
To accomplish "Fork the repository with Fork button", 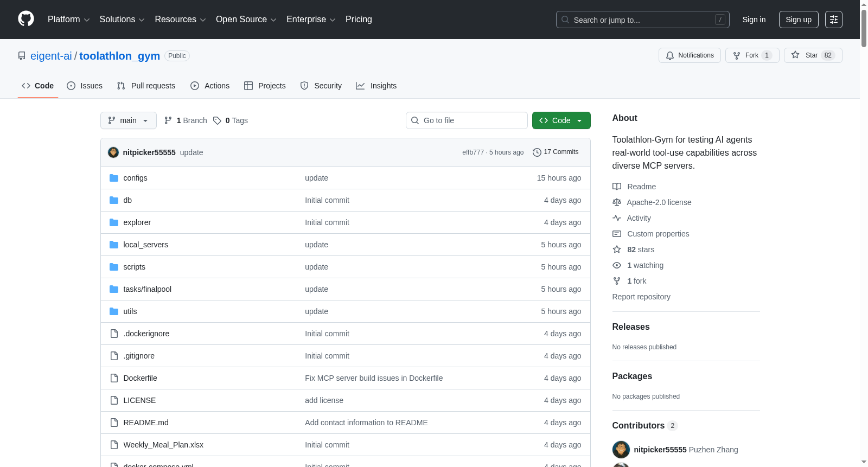I will pyautogui.click(x=752, y=55).
